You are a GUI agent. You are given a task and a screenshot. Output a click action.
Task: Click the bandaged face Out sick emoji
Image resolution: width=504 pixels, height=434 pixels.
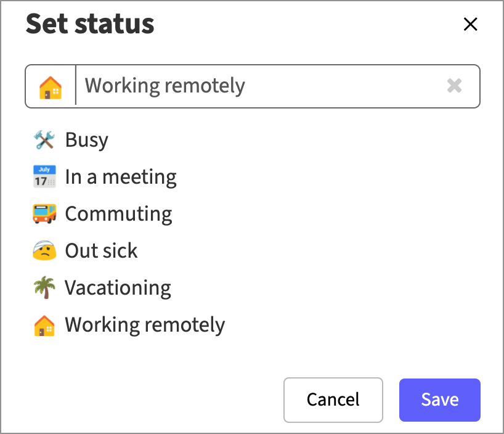pyautogui.click(x=44, y=251)
